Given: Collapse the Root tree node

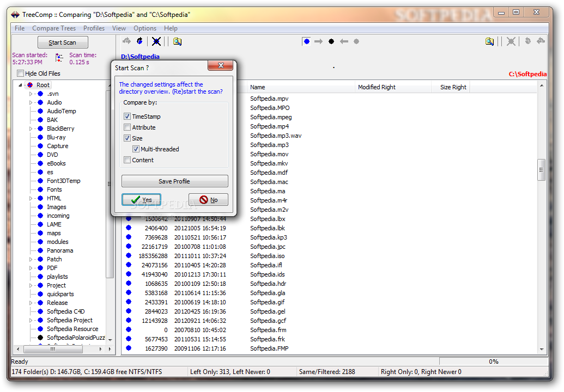Looking at the screenshot, I should pos(20,85).
